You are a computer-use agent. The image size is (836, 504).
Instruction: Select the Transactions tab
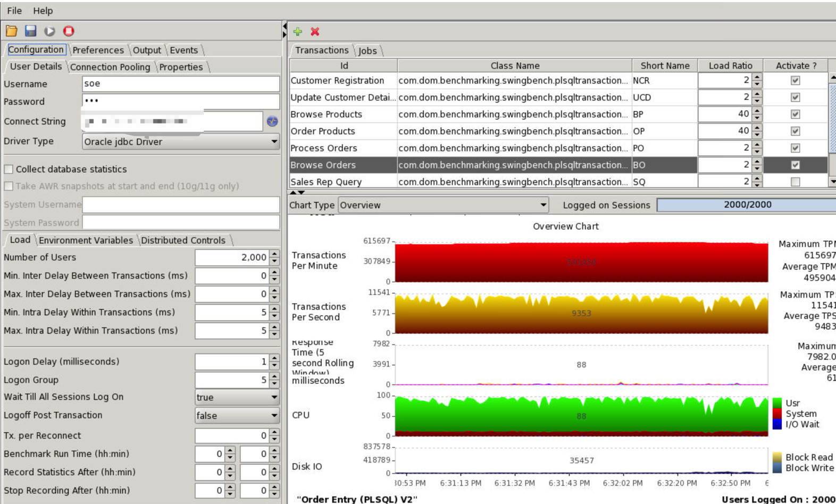coord(322,50)
